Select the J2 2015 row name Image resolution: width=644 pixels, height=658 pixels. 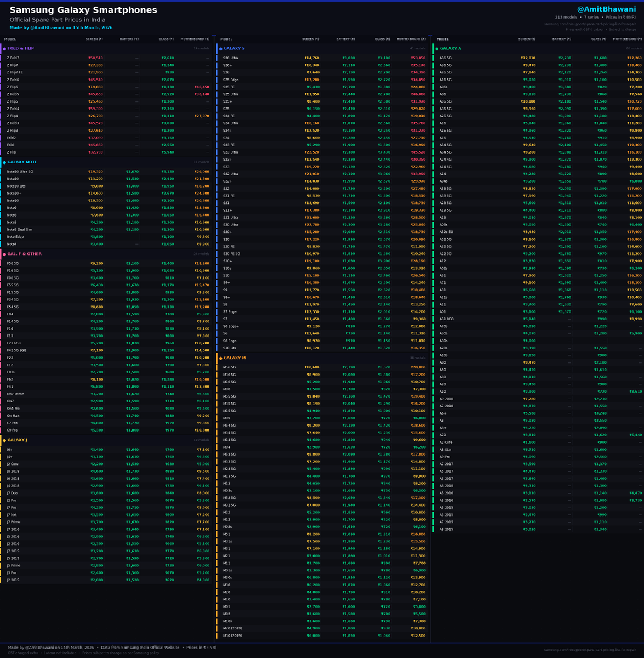pyautogui.click(x=13, y=580)
